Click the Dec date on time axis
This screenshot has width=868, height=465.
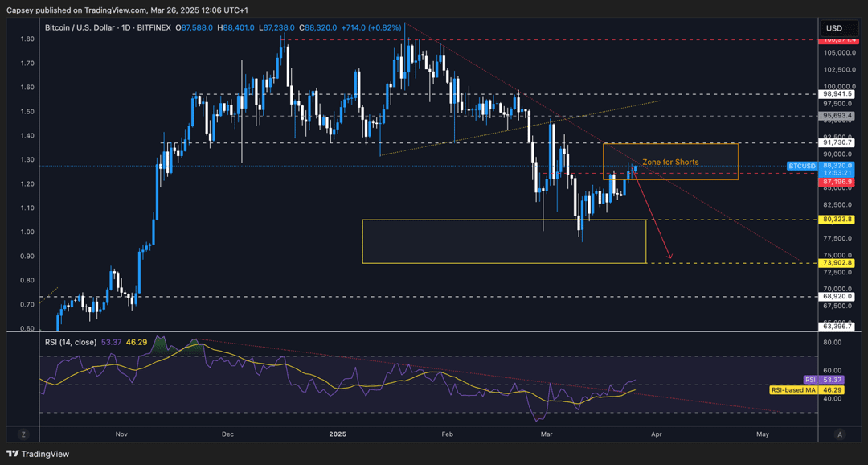tap(228, 434)
